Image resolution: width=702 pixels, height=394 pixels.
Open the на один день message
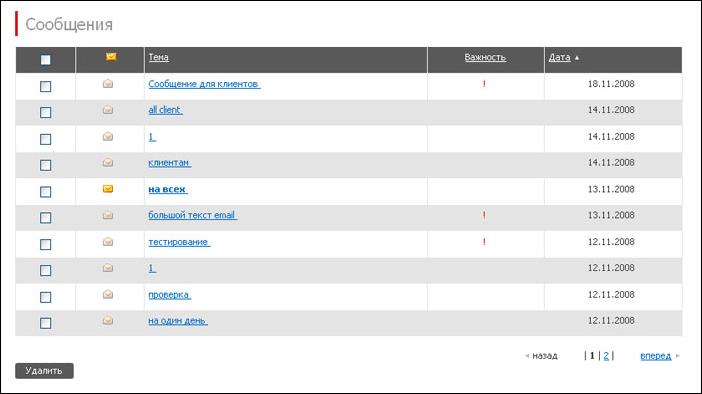pos(178,321)
